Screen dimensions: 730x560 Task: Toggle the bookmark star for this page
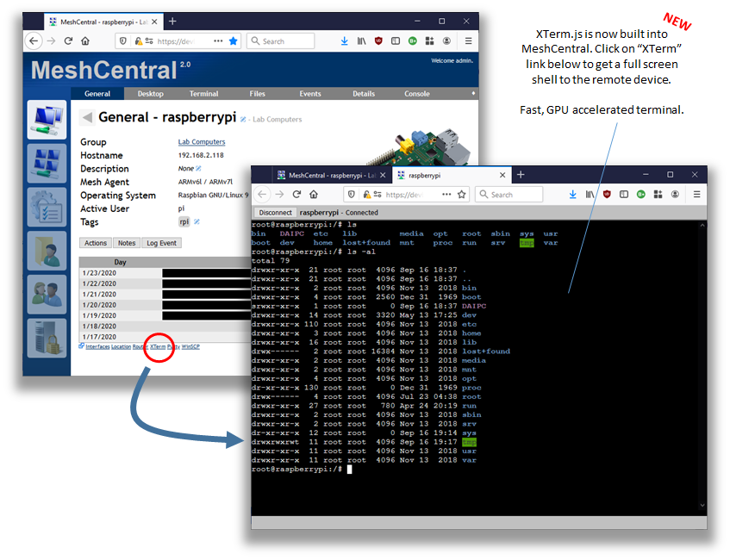click(232, 40)
